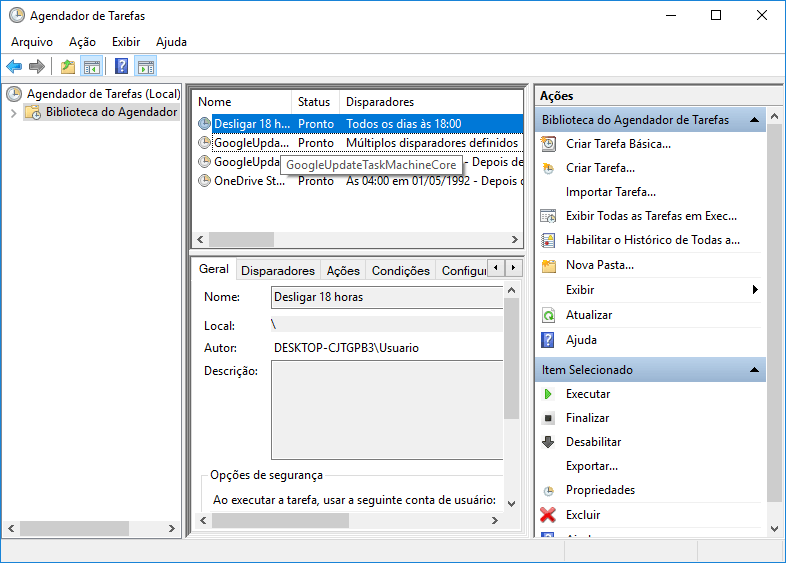Image resolution: width=786 pixels, height=563 pixels.
Task: Select the Desligar 18 h... task row
Action: (x=359, y=124)
